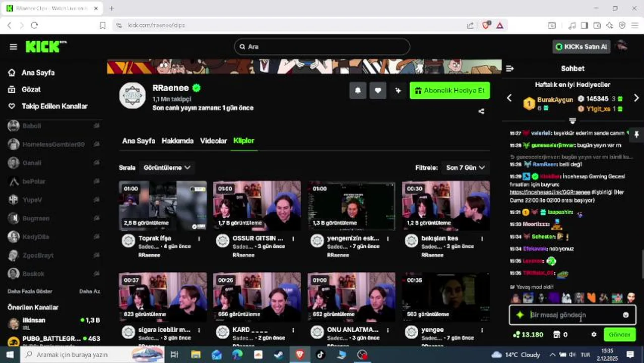The width and height of the screenshot is (644, 363).
Task: Open Steam from the Windows taskbar
Action: point(279,354)
